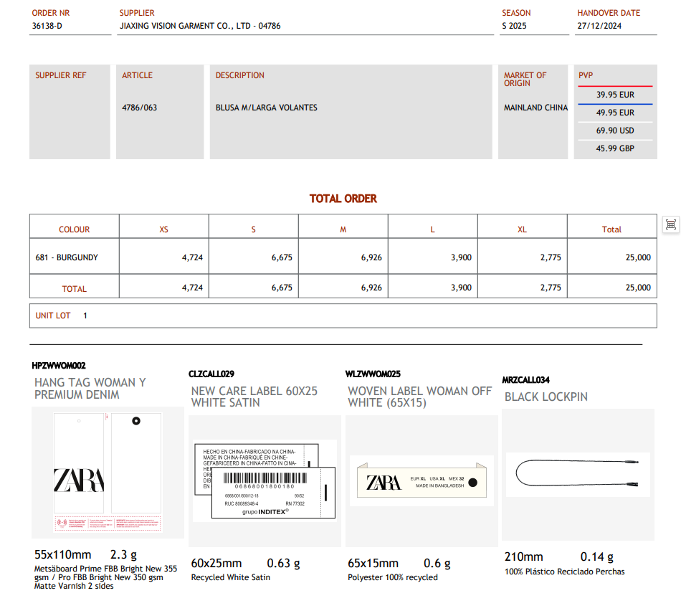Click the ZARA hang tag image

tap(108, 473)
